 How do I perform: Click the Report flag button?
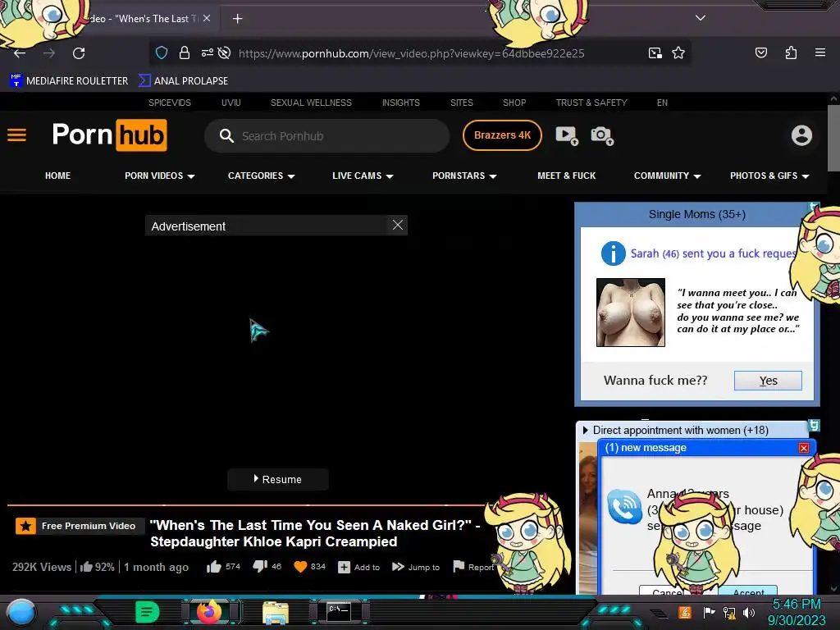pyautogui.click(x=473, y=567)
